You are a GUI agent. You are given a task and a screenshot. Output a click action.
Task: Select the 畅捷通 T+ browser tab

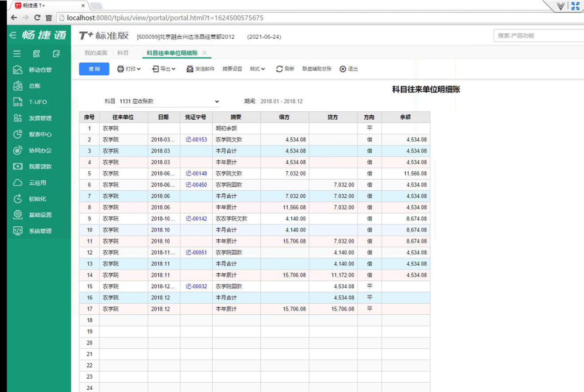(x=49, y=6)
